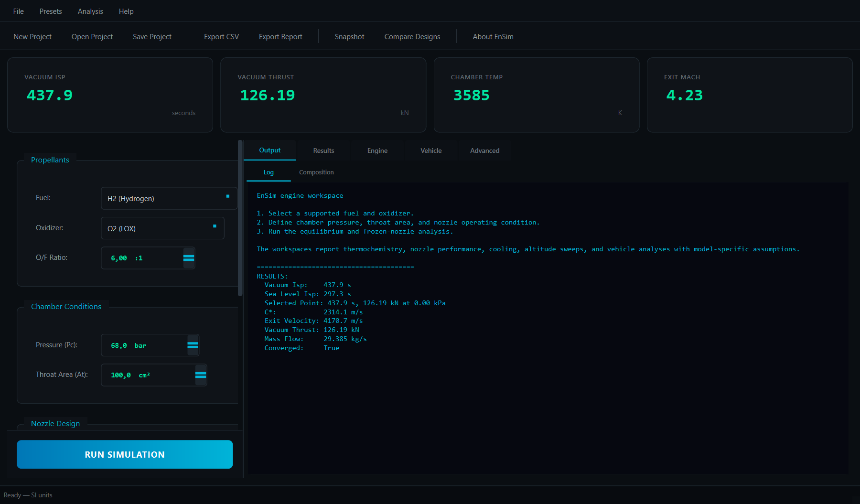The image size is (860, 504).
Task: Switch to the Results tab
Action: coord(323,150)
